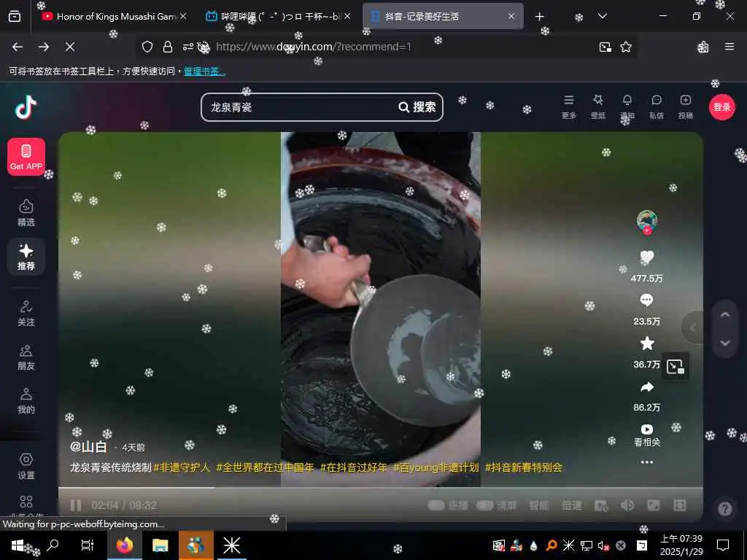This screenshot has width=747, height=560.
Task: Click Firefox icon in taskbar
Action: tap(125, 545)
